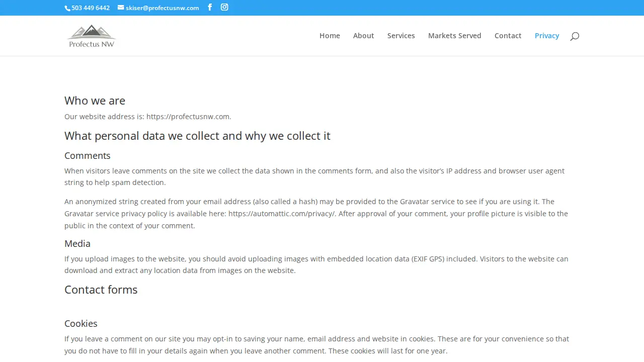Click the 'Contact forms' heading
This screenshot has width=644, height=362.
[101, 290]
